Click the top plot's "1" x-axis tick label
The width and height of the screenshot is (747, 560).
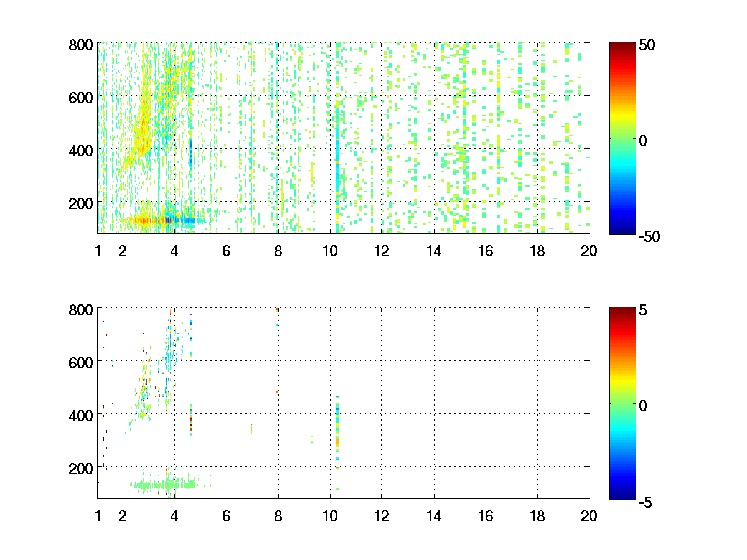pyautogui.click(x=98, y=251)
